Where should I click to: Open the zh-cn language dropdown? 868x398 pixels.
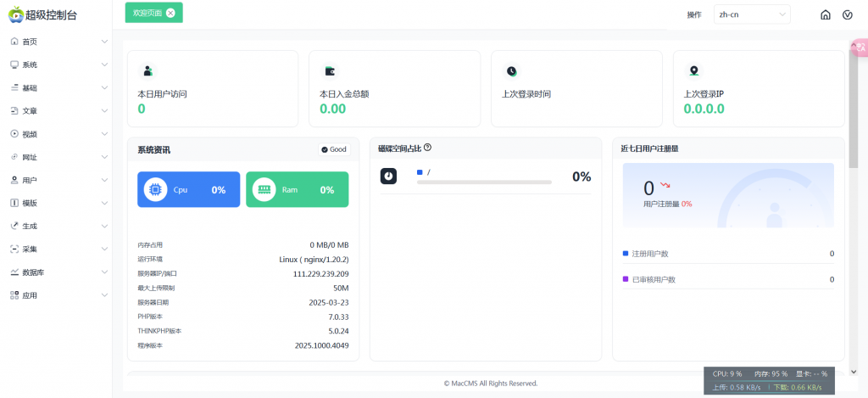pos(752,14)
